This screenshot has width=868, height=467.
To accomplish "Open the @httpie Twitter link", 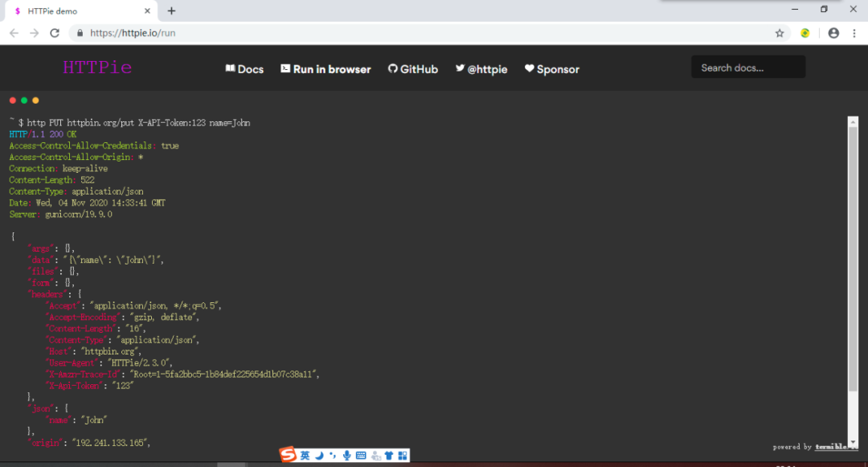I will (x=481, y=69).
